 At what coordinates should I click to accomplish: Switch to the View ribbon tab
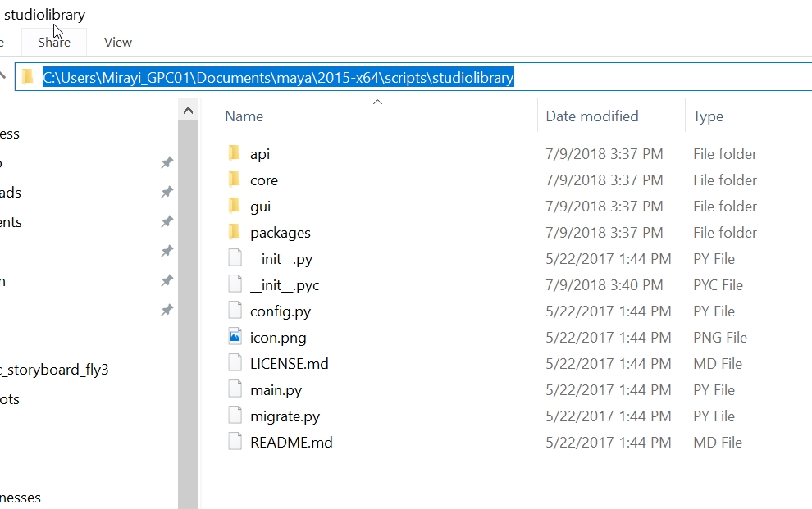(117, 42)
